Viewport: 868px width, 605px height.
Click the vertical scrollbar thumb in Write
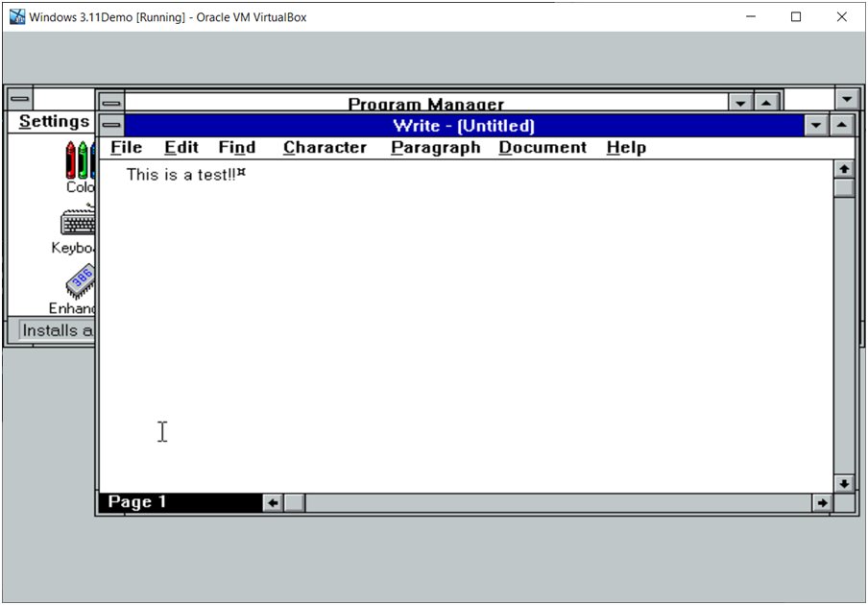point(844,187)
